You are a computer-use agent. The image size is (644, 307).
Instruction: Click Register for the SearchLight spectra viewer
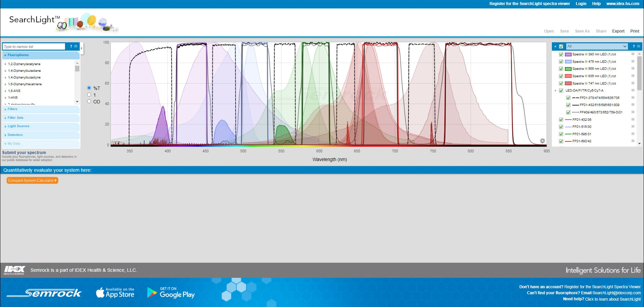[529, 4]
